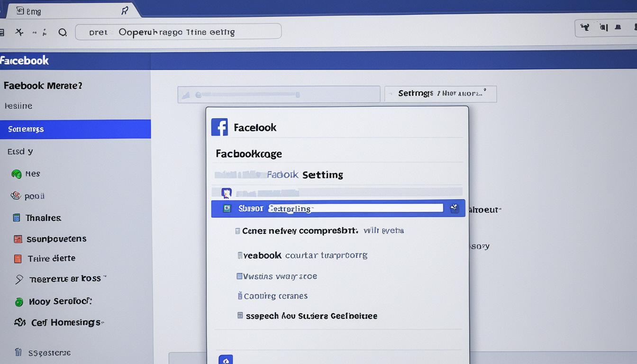Click the Facebook logo in the blue header
Image resolution: width=637 pixels, height=364 pixels.
[25, 60]
